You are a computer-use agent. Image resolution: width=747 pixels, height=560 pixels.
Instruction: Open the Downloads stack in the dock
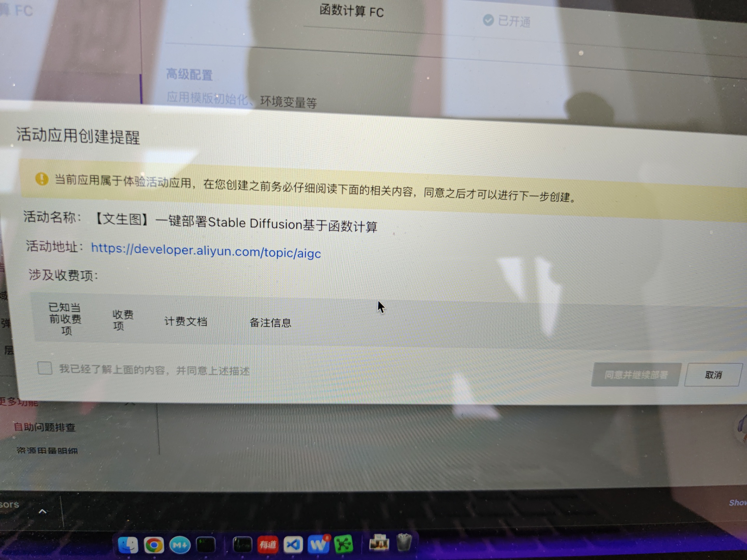(379, 543)
